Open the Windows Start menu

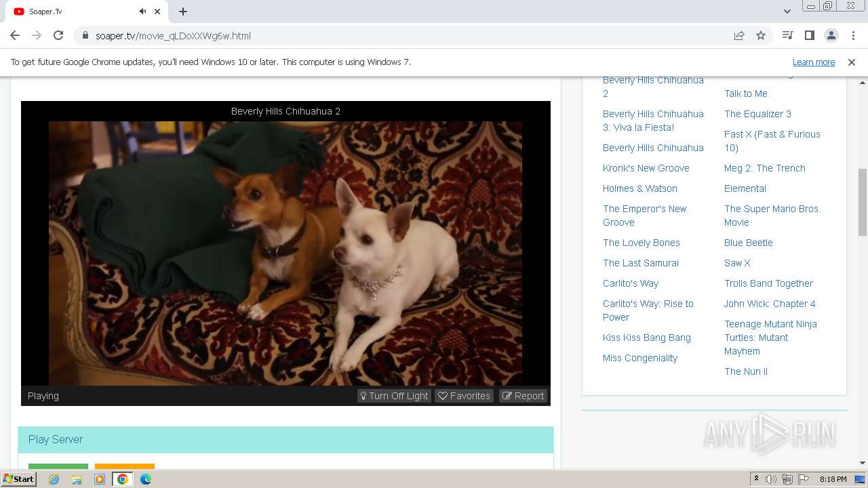coord(18,479)
